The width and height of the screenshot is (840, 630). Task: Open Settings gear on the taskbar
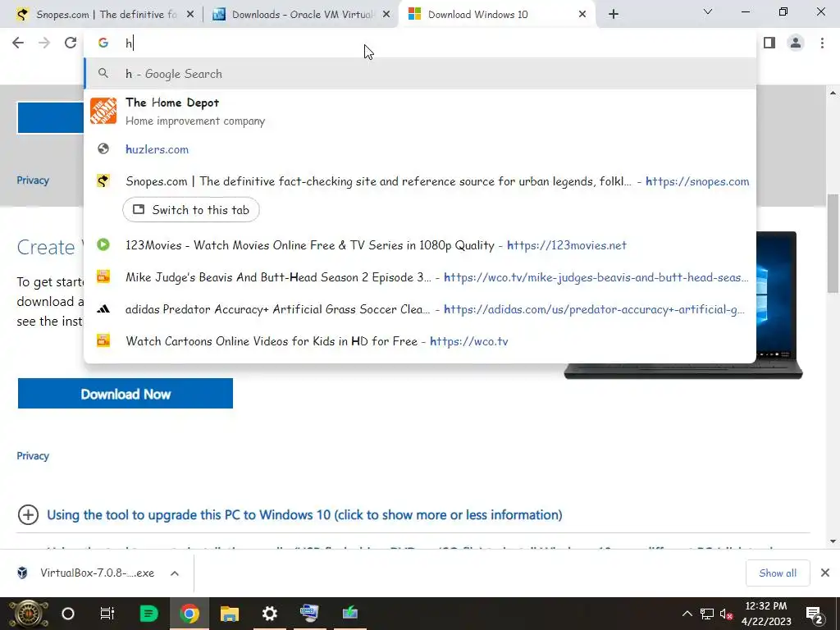(x=269, y=614)
